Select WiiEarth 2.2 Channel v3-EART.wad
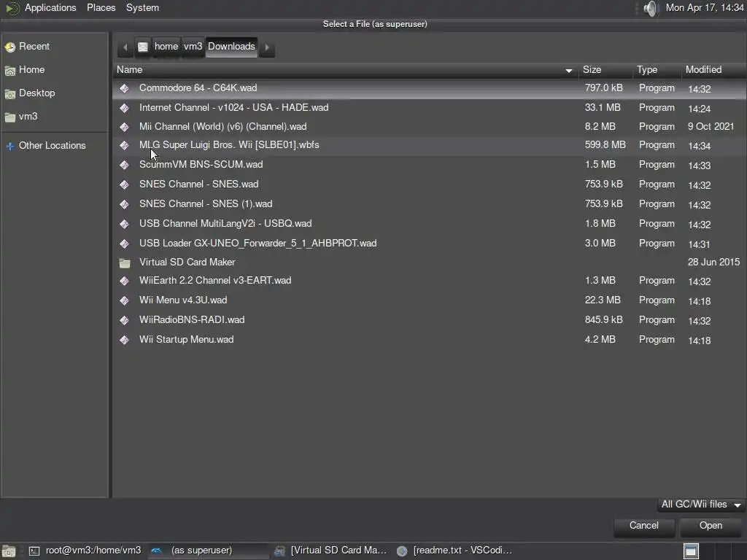 pyautogui.click(x=215, y=281)
